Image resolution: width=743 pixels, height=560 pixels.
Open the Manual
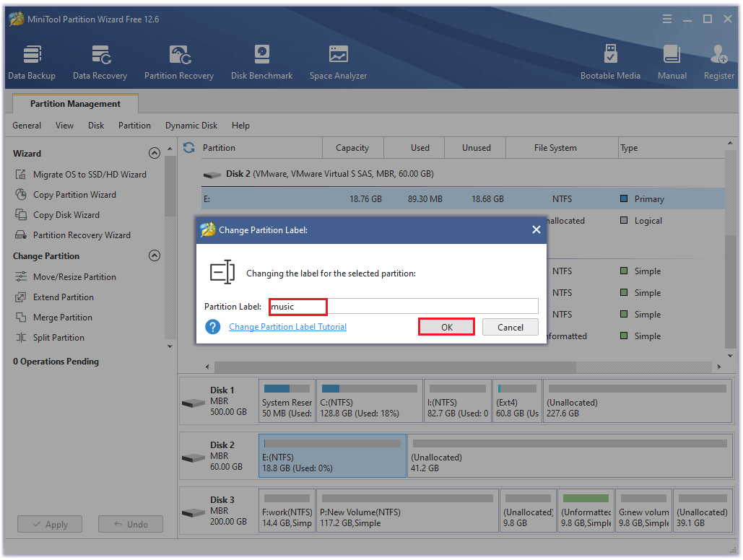coord(672,63)
